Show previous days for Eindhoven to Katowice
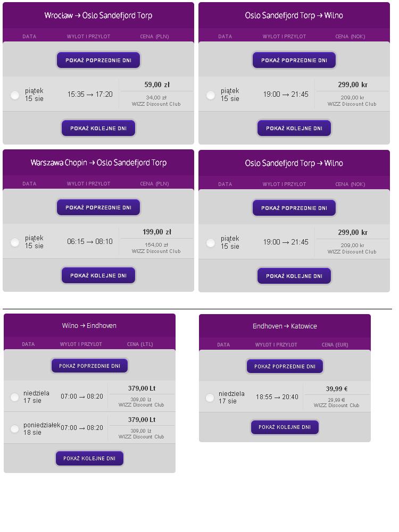This screenshot has width=399, height=532. click(x=285, y=366)
